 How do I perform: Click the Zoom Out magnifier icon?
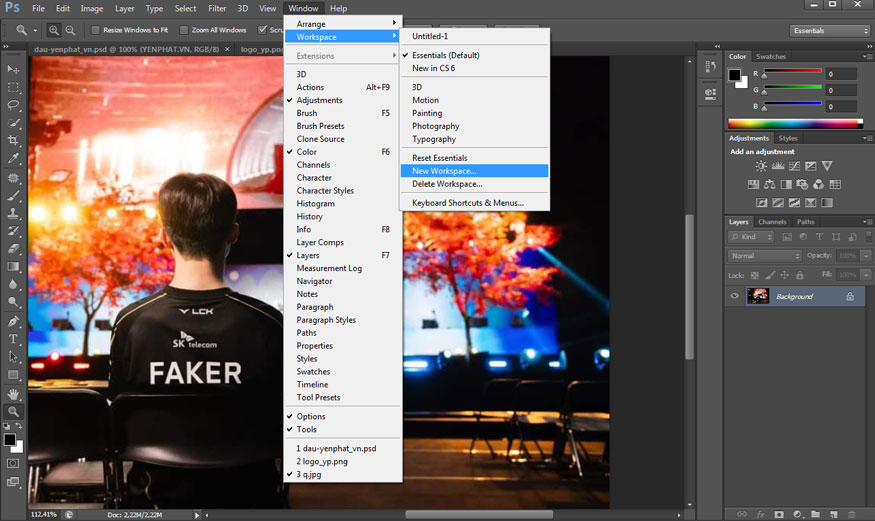click(x=69, y=30)
